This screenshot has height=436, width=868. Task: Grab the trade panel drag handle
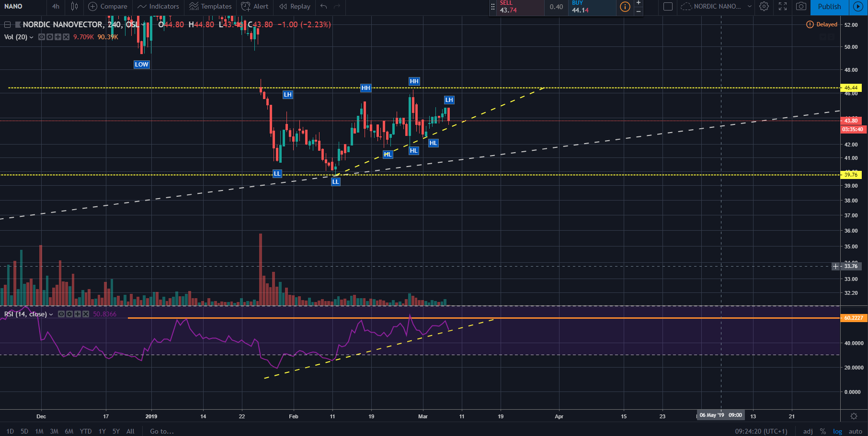tap(492, 7)
